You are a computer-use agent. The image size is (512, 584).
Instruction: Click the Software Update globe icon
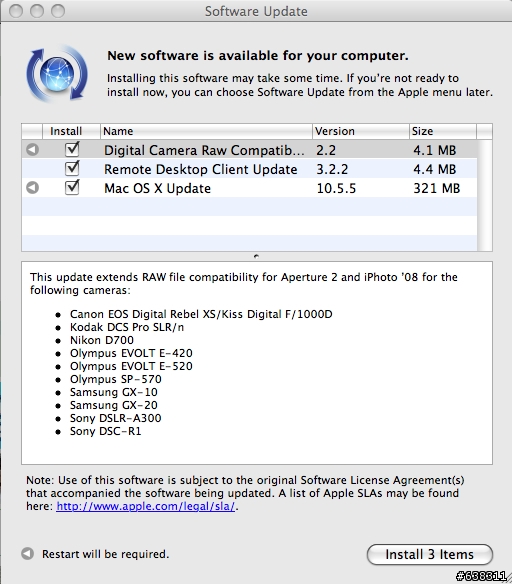(57, 73)
